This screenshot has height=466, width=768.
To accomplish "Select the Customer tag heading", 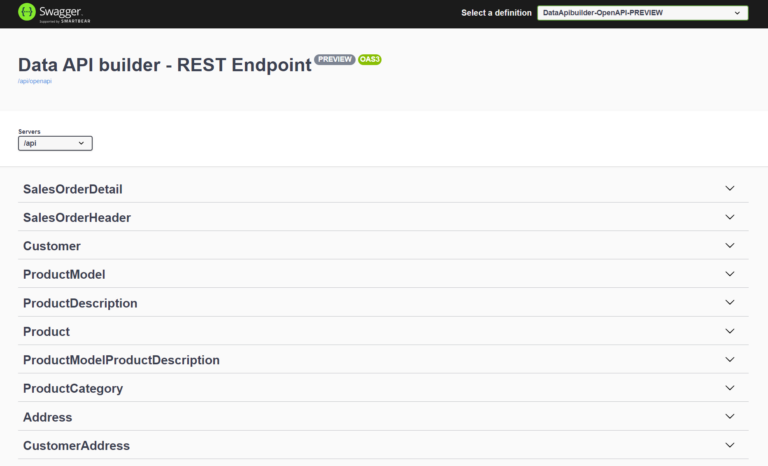I will pos(52,246).
